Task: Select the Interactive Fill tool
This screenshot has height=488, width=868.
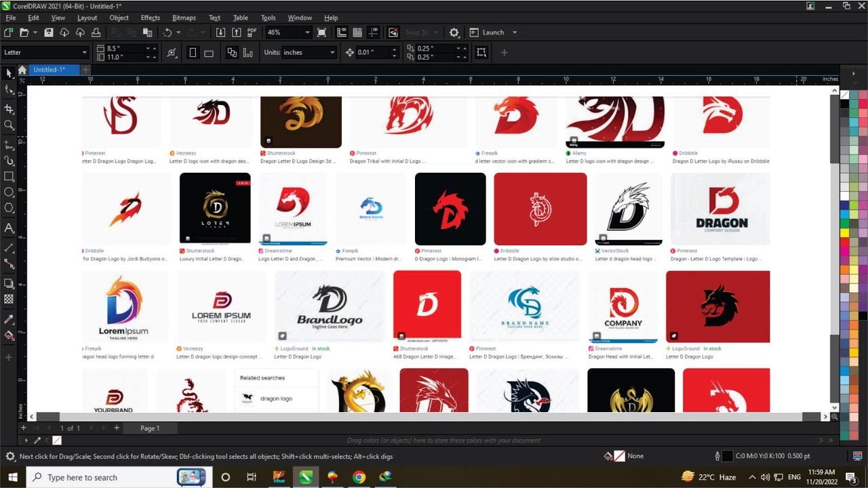Action: [9, 335]
